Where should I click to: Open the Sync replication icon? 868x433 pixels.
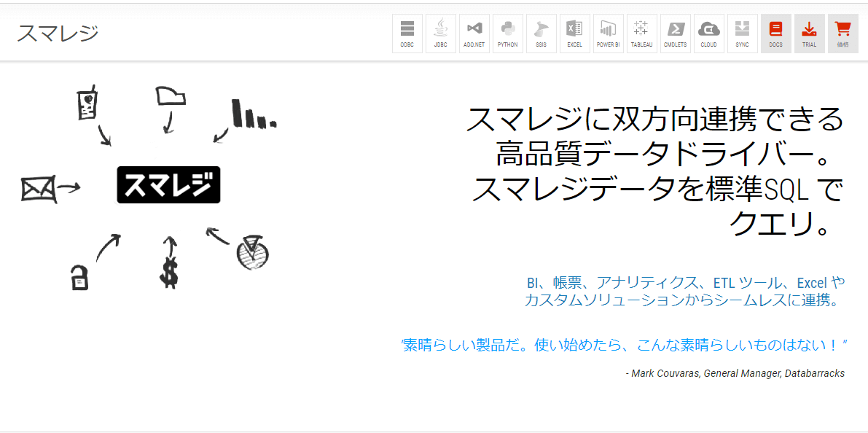[743, 34]
